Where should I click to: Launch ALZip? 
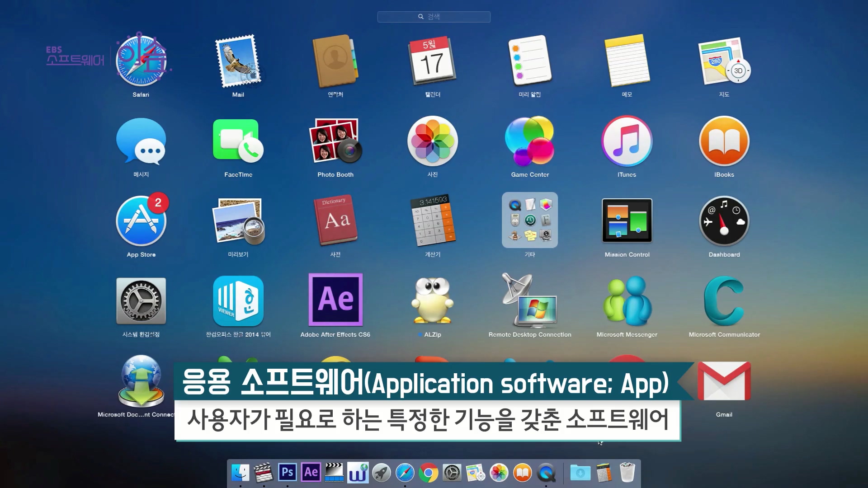433,300
